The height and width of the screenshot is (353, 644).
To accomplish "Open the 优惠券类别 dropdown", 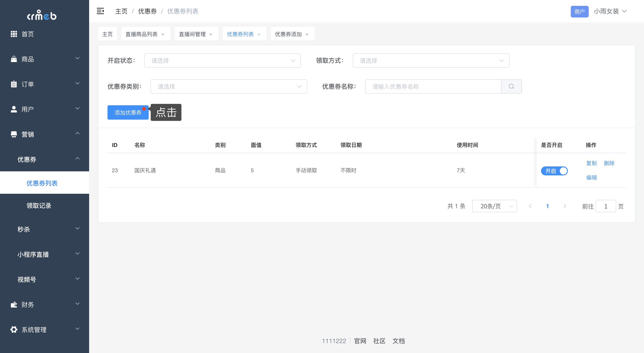I will coord(228,86).
